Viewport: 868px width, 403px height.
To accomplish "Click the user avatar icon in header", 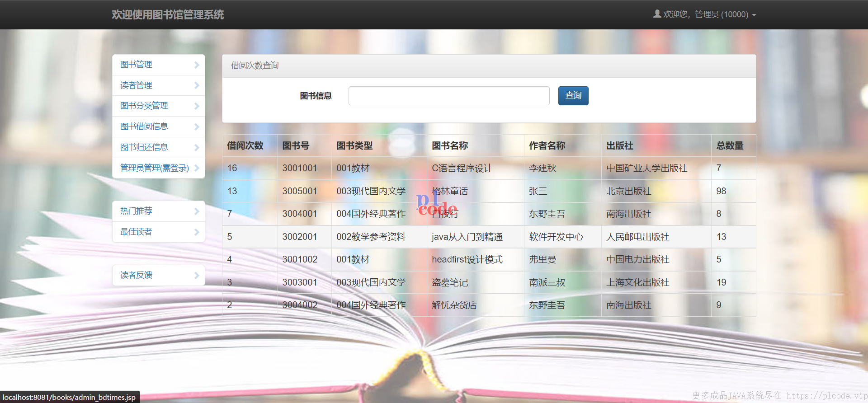I will pos(657,14).
